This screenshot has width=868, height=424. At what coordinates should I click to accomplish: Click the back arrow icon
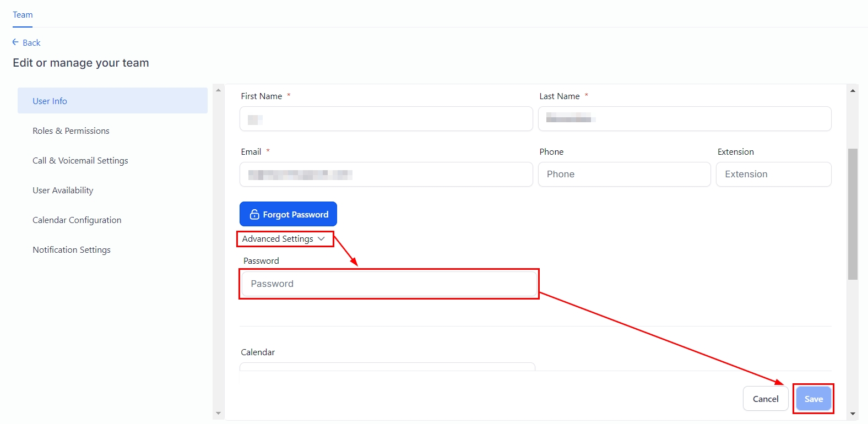[x=15, y=42]
